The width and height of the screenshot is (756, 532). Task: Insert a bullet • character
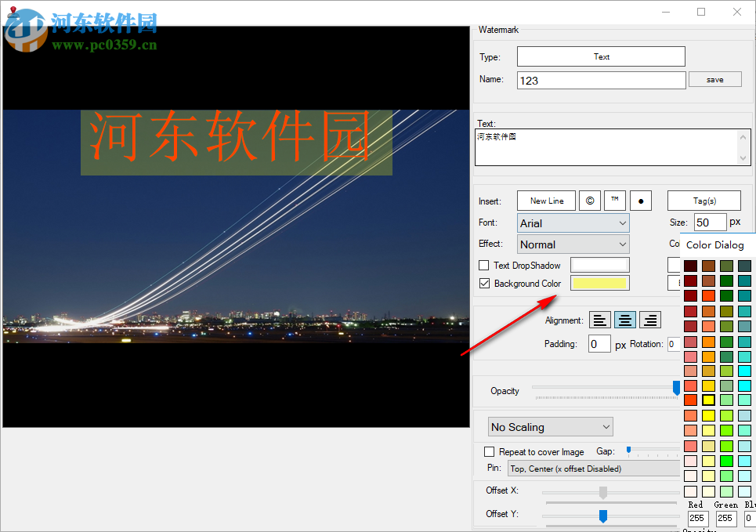click(x=641, y=201)
